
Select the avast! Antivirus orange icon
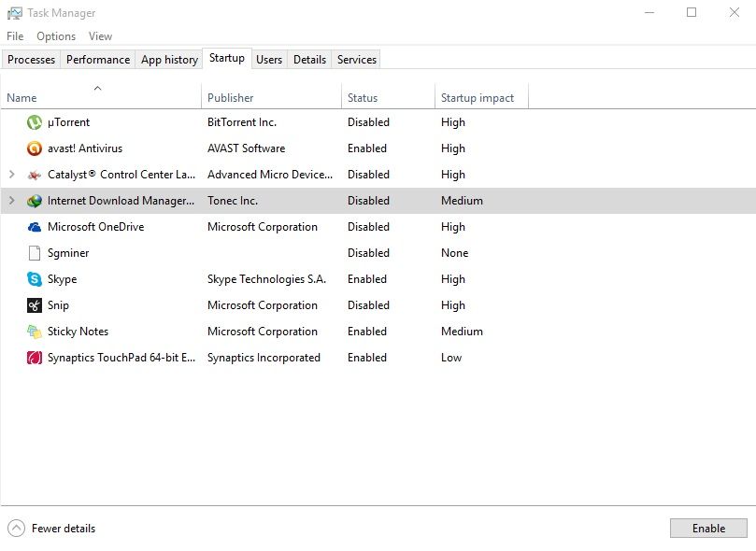click(x=35, y=148)
